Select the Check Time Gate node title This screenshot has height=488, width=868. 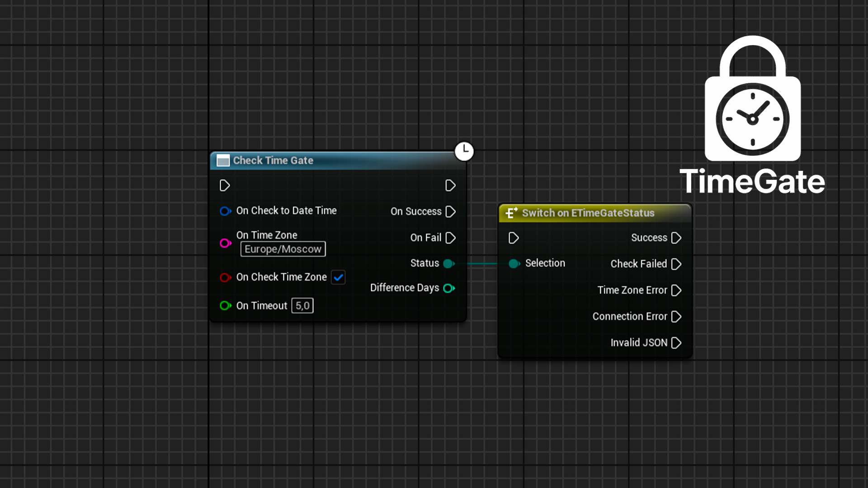point(273,160)
